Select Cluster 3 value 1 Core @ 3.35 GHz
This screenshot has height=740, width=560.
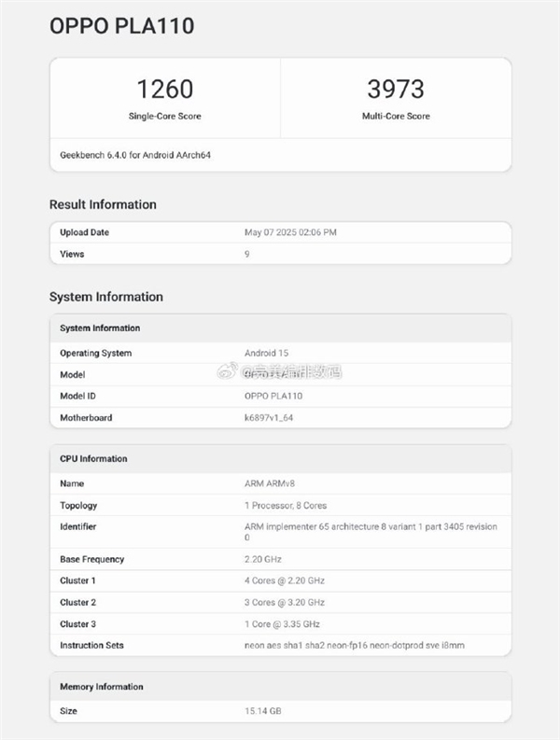[x=284, y=624]
